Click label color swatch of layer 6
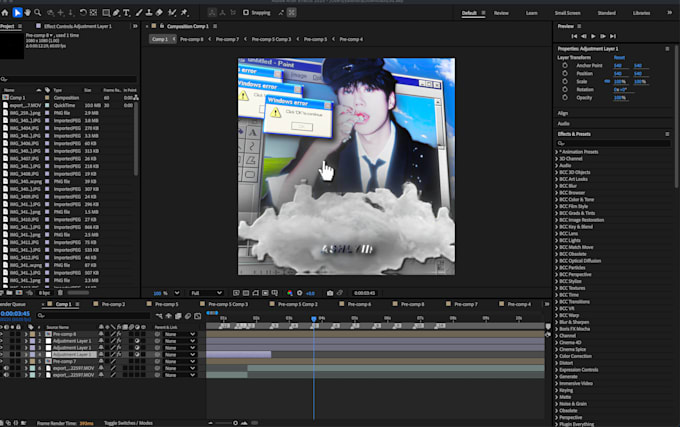680x427 pixels. (33, 368)
